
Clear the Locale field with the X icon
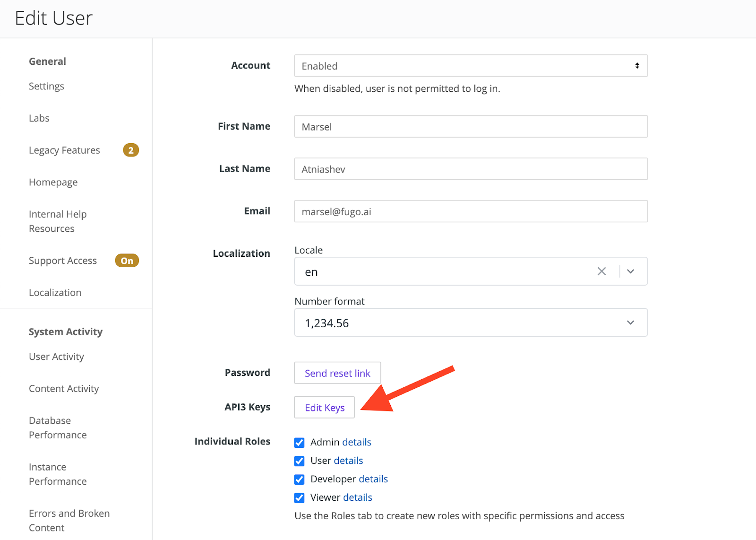[x=601, y=271]
